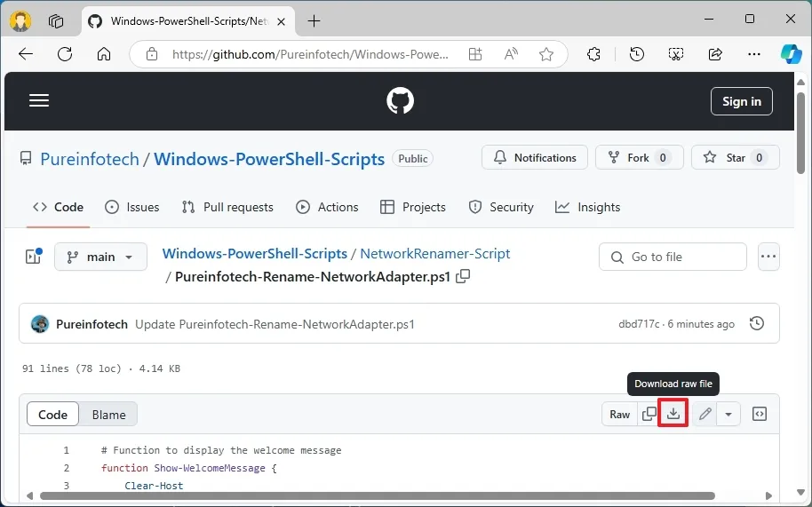Open the symbols panel icon

click(760, 414)
